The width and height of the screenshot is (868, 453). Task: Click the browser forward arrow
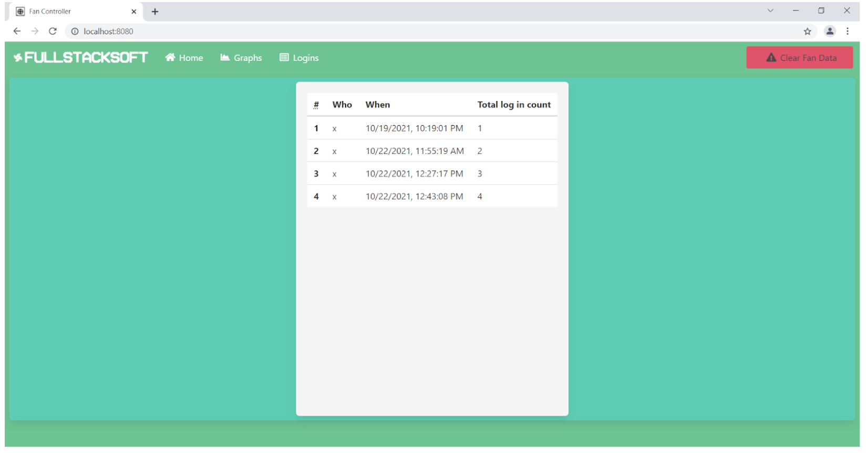35,31
